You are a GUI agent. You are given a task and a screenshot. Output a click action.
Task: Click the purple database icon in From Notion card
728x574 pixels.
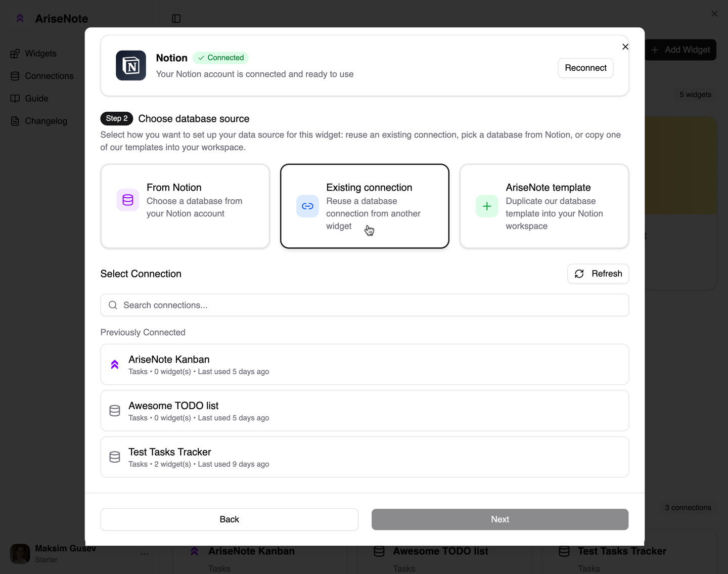tap(128, 200)
